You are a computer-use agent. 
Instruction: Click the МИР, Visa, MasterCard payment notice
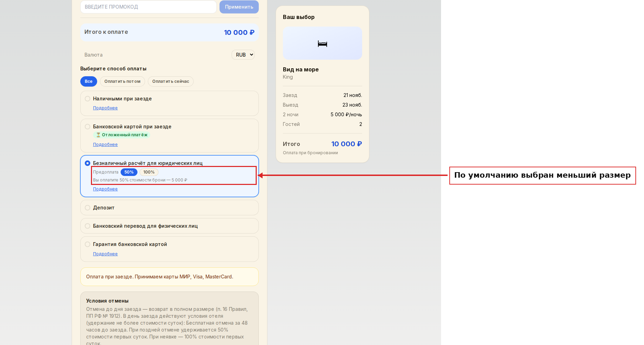click(x=170, y=277)
